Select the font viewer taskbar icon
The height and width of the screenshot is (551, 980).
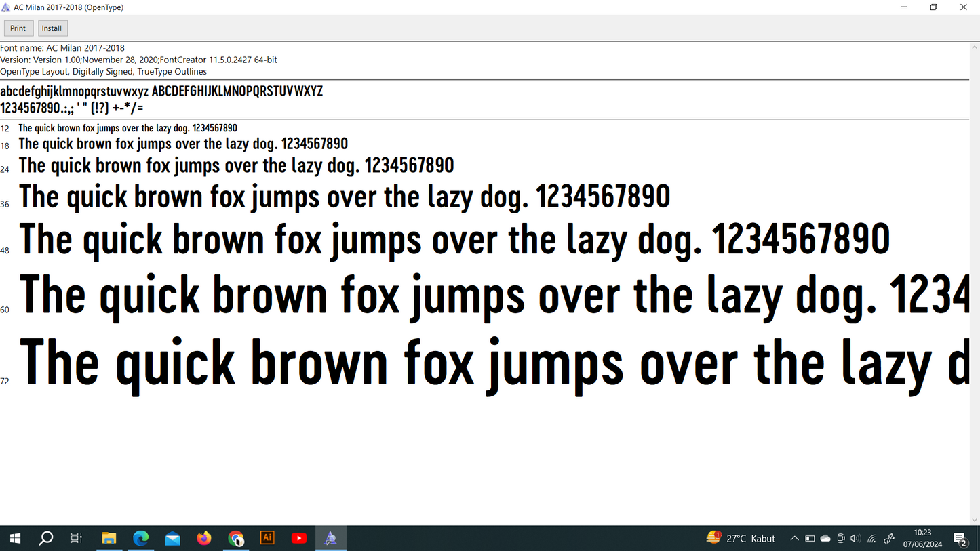click(330, 538)
